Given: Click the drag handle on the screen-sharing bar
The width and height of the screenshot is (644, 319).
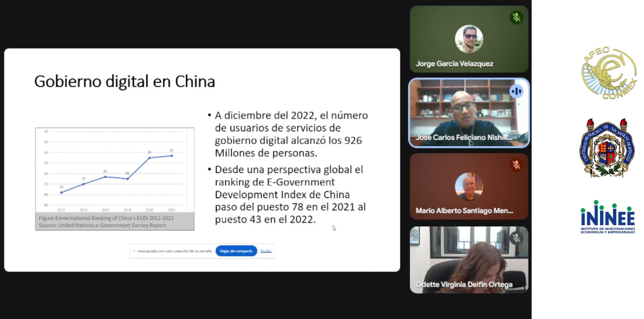Looking at the screenshot, I should pyautogui.click(x=134, y=251).
